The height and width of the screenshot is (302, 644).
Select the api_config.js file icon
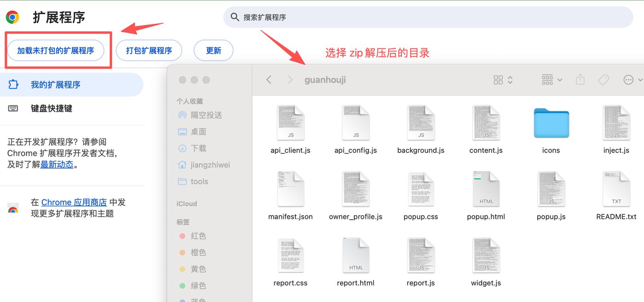pos(356,123)
